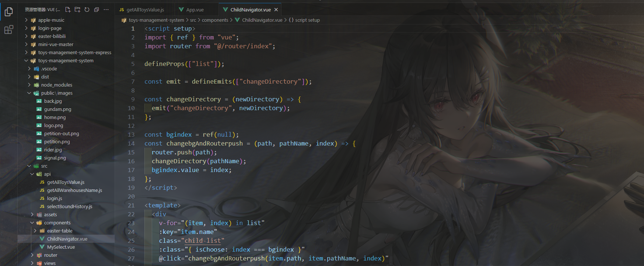This screenshot has width=644, height=266.
Task: Open petition.png from the file tree
Action: (57, 141)
